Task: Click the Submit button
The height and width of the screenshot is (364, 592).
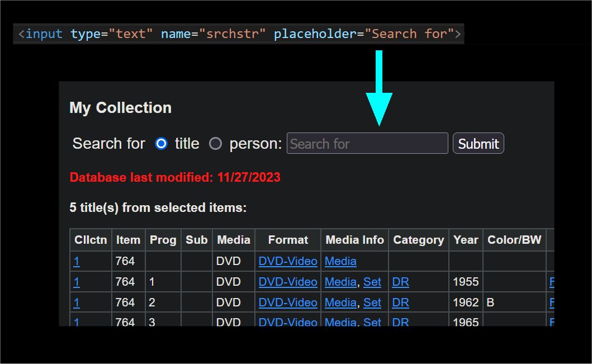Action: pos(479,144)
